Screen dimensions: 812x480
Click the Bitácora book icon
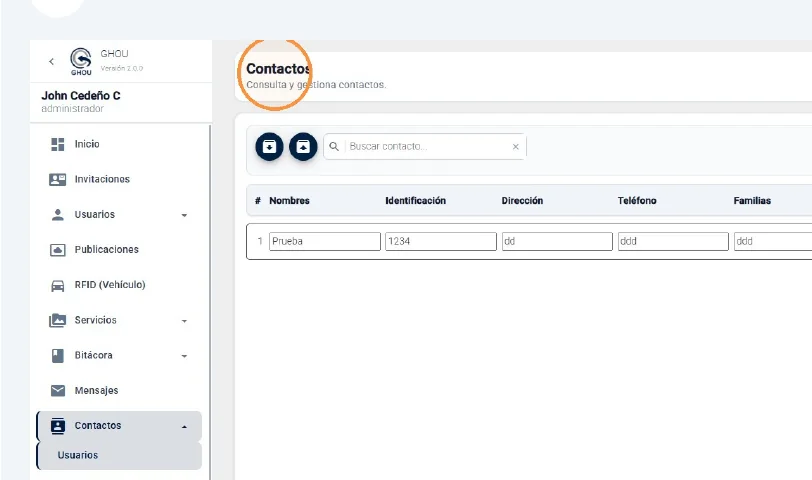pos(57,356)
